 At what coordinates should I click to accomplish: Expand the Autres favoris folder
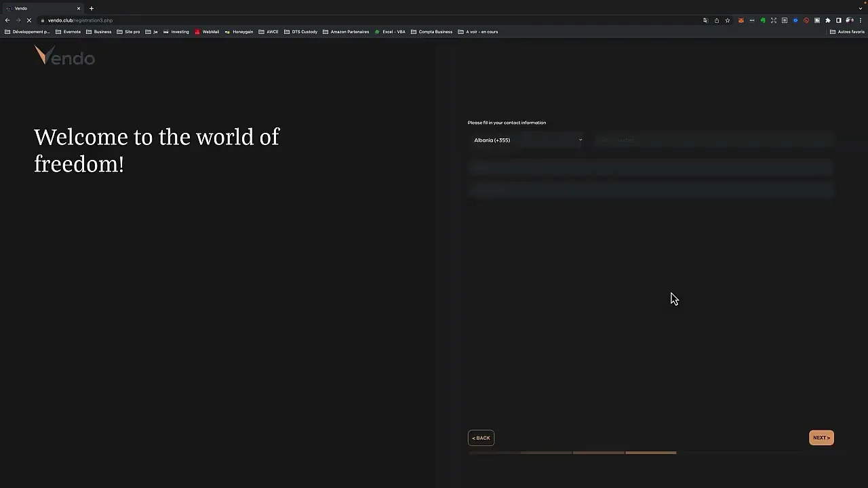tap(847, 32)
